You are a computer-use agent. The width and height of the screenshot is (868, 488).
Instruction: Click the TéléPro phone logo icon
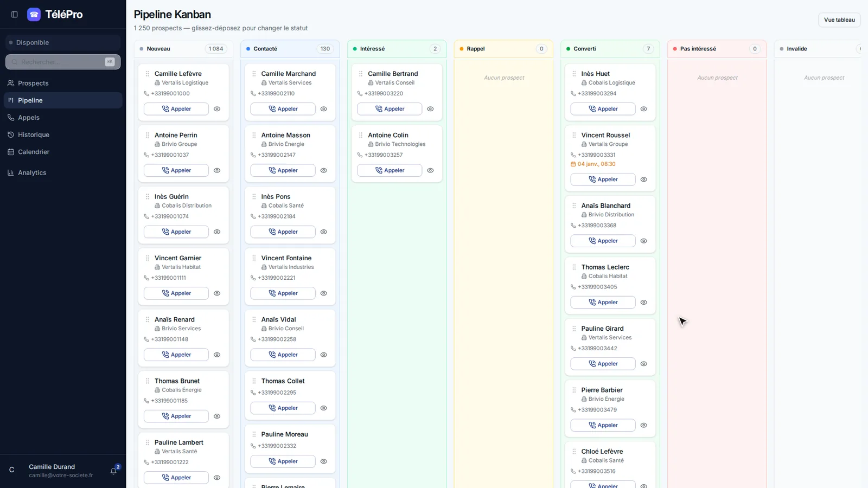click(x=34, y=15)
